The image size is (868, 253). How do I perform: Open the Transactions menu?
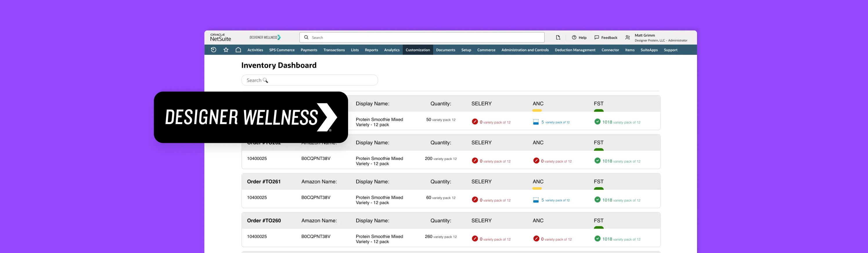tap(334, 50)
